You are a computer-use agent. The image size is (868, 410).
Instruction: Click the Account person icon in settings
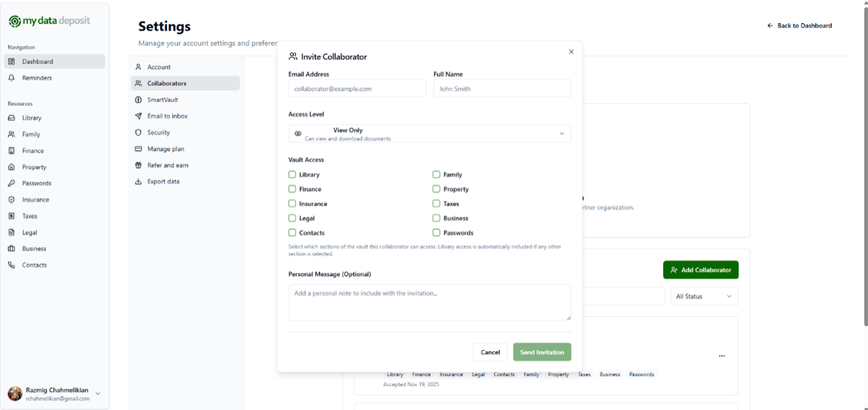tap(138, 67)
